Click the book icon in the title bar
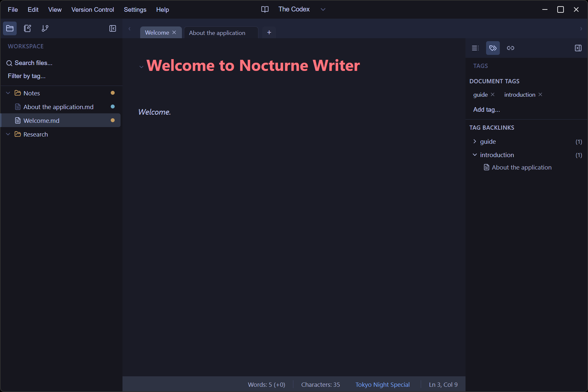This screenshot has width=588, height=392. 265,9
